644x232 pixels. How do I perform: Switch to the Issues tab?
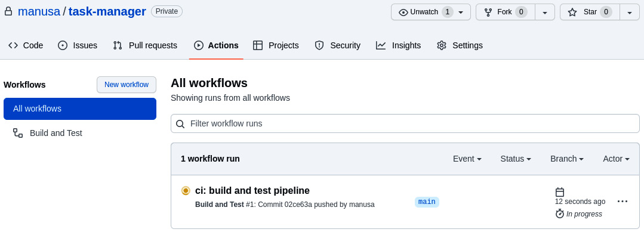click(x=78, y=45)
